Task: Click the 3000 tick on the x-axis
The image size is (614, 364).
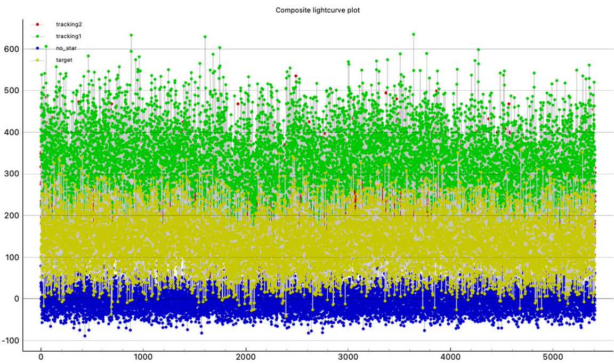Action: tap(348, 357)
